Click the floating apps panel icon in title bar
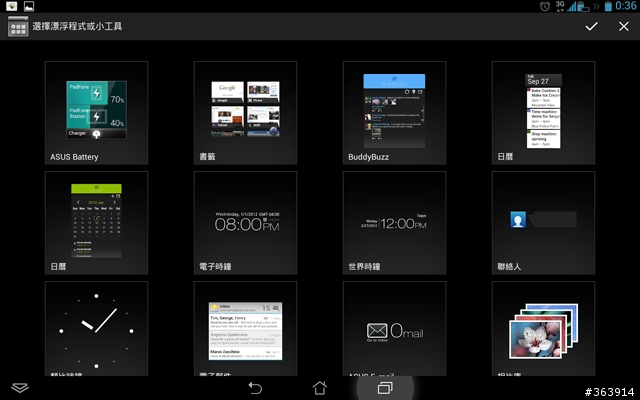The image size is (640, 400). (18, 27)
